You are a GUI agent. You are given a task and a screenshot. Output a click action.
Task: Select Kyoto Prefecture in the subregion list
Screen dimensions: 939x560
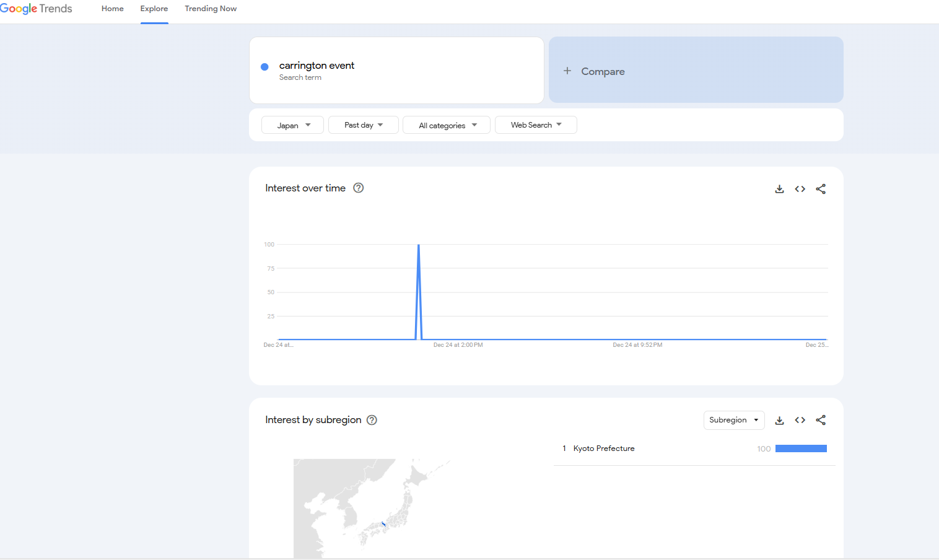(604, 448)
